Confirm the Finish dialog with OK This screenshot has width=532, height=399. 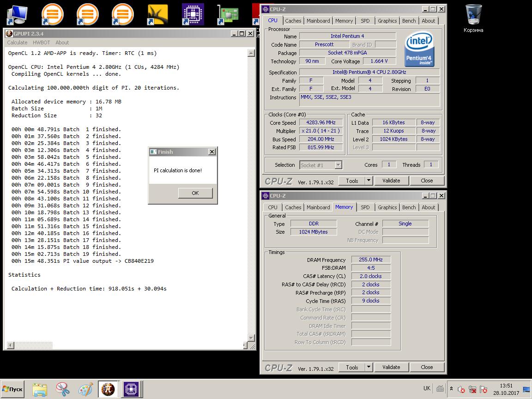coord(195,193)
